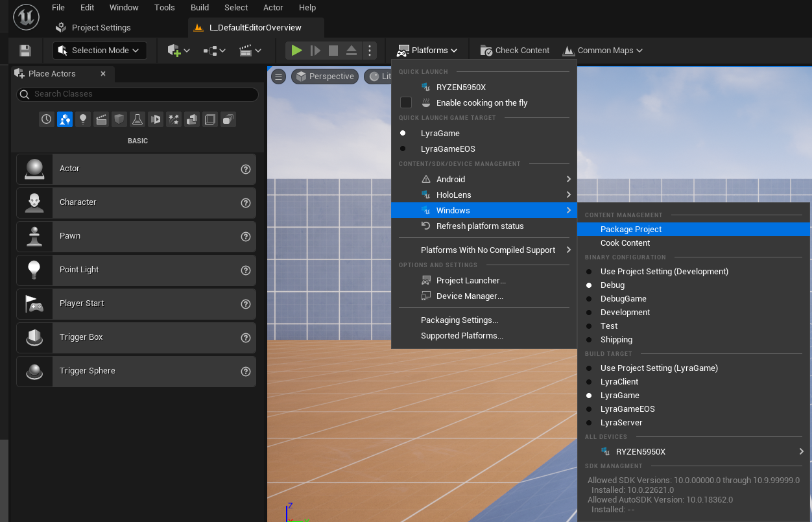Select the All Classes stacked filter icon
This screenshot has width=812, height=522.
[228, 119]
